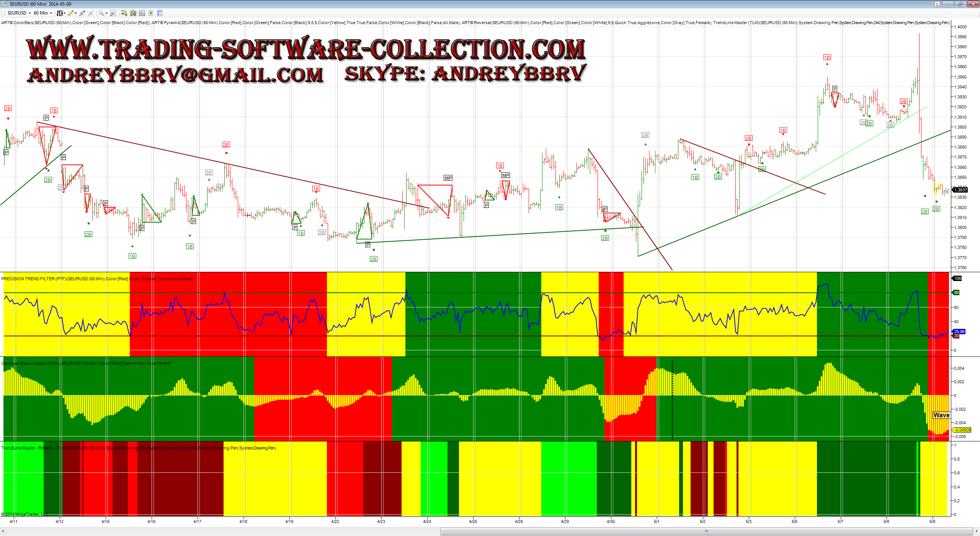
Task: Open the Data Series candlestick icon
Action: (133, 13)
